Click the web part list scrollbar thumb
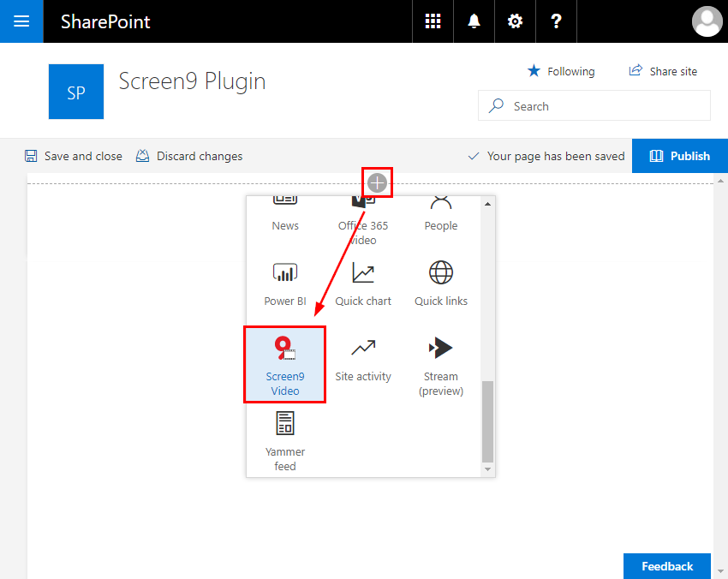728x579 pixels. click(x=487, y=421)
